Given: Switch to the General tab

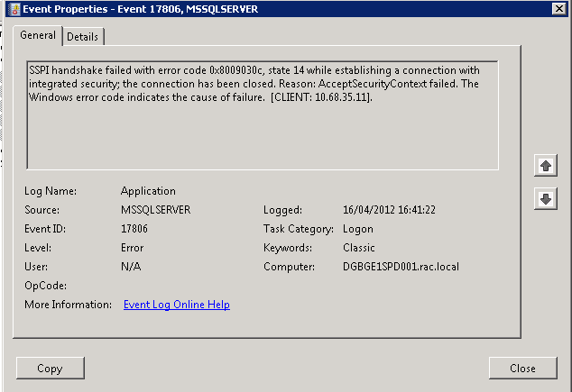Looking at the screenshot, I should [x=38, y=35].
